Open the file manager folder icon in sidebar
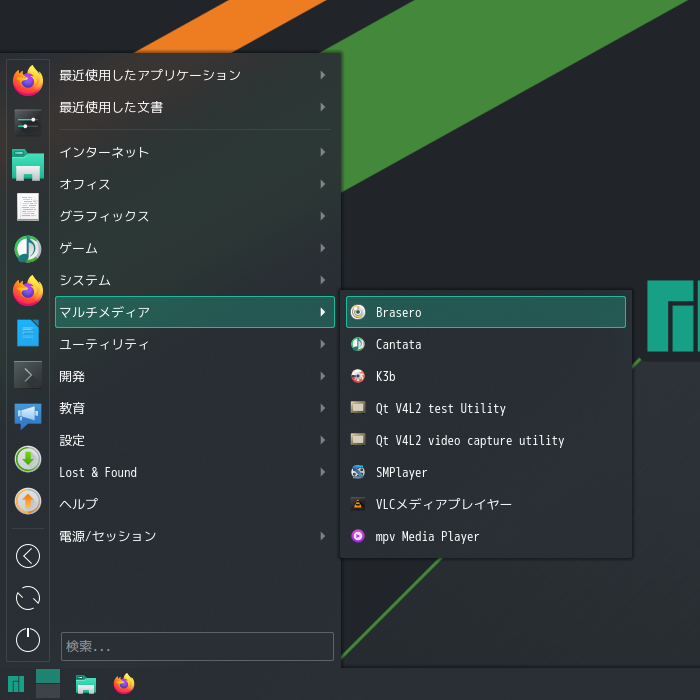The width and height of the screenshot is (700, 700). 28,164
